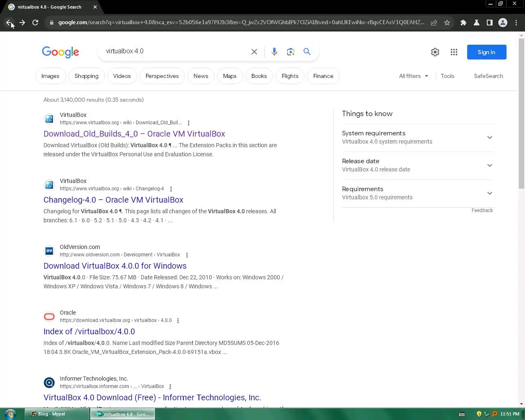Reload the page
Screen dimensions: 525x420
[x=35, y=23]
